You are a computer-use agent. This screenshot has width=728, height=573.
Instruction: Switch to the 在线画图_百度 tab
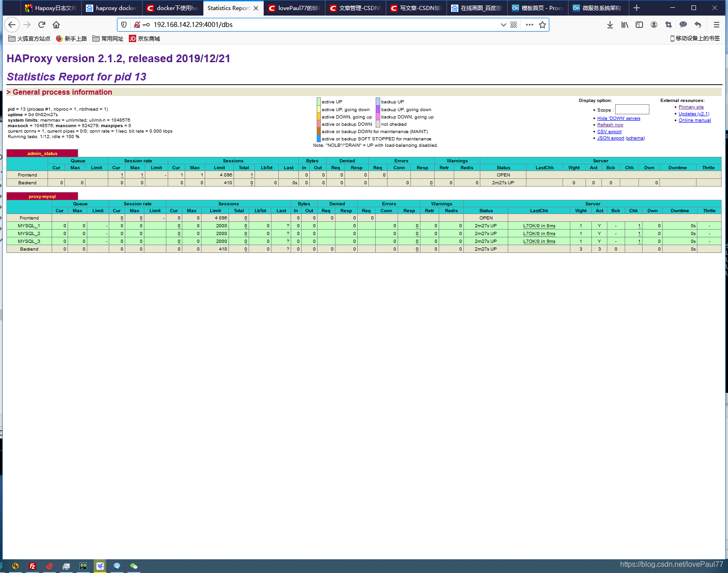pos(477,8)
